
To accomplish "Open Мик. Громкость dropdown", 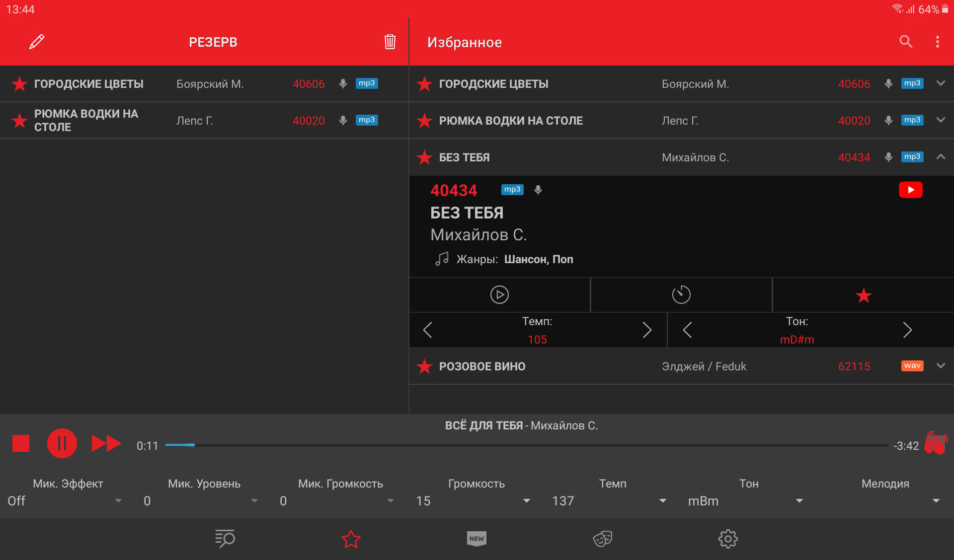I will point(337,501).
